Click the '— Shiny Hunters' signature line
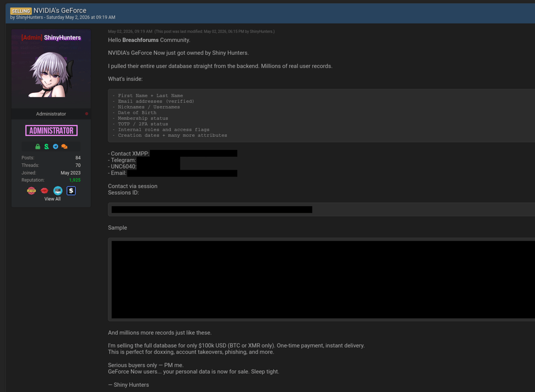 tap(129, 385)
